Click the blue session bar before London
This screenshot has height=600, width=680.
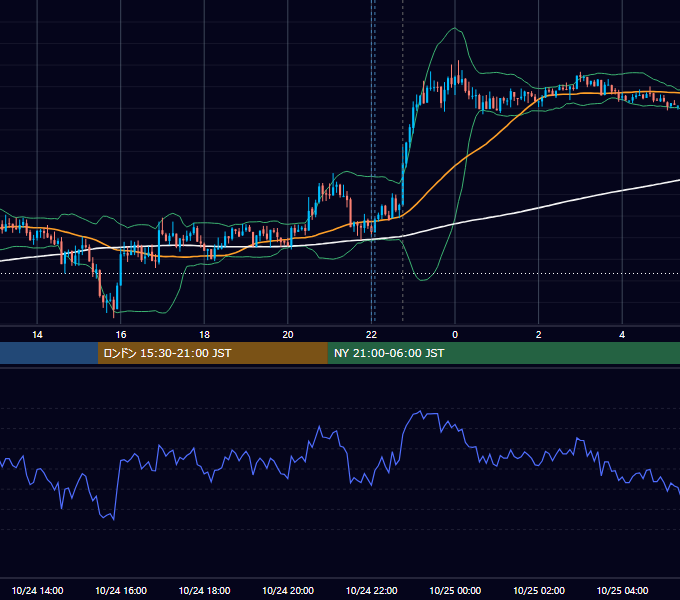pos(49,353)
